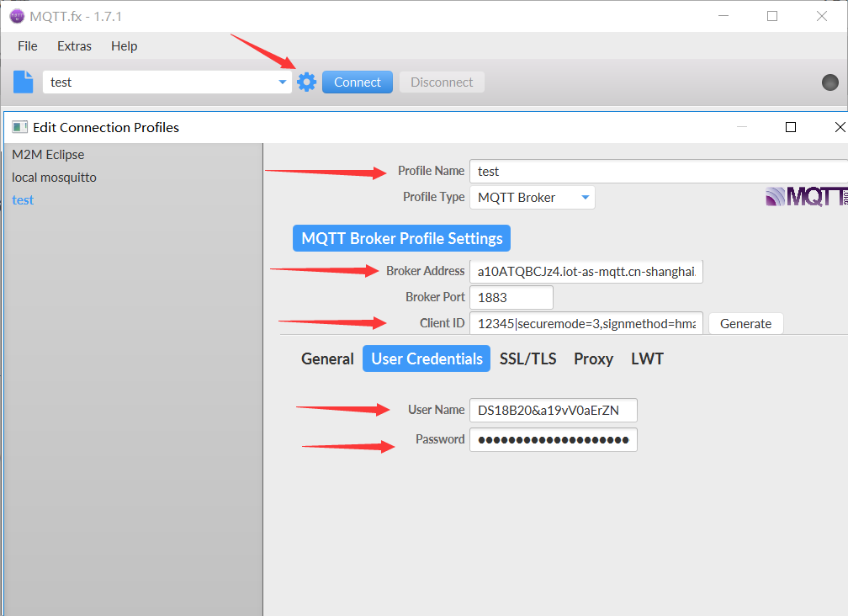Maximize the MQTT.fx main window
848x616 pixels.
click(x=772, y=16)
